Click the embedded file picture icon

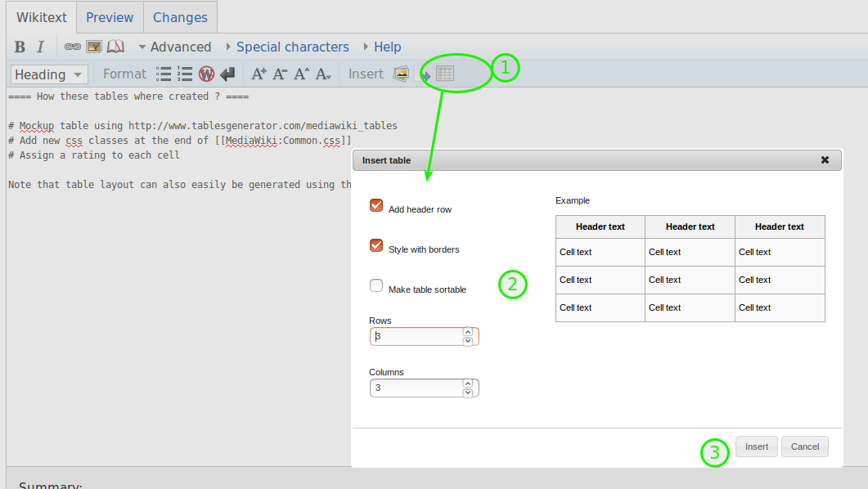[x=94, y=47]
